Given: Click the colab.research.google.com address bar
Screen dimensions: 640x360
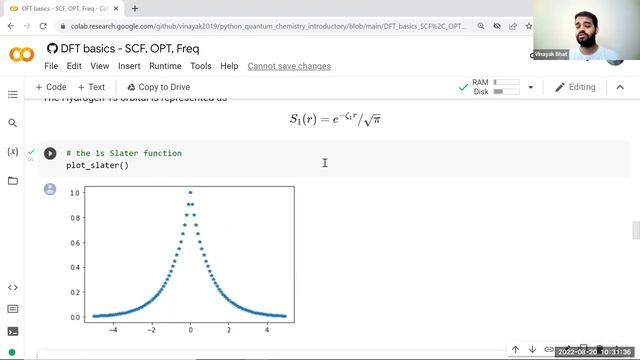Looking at the screenshot, I should [267, 26].
